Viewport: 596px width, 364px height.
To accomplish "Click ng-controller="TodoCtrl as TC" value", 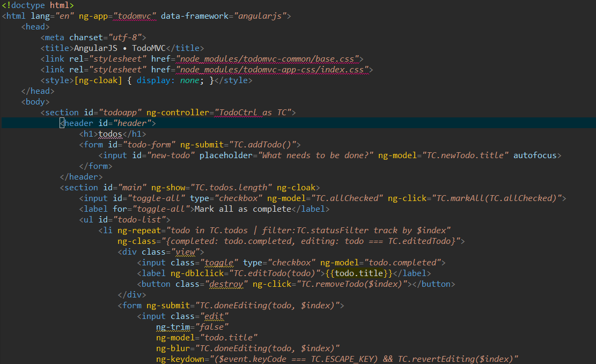I will [x=253, y=113].
